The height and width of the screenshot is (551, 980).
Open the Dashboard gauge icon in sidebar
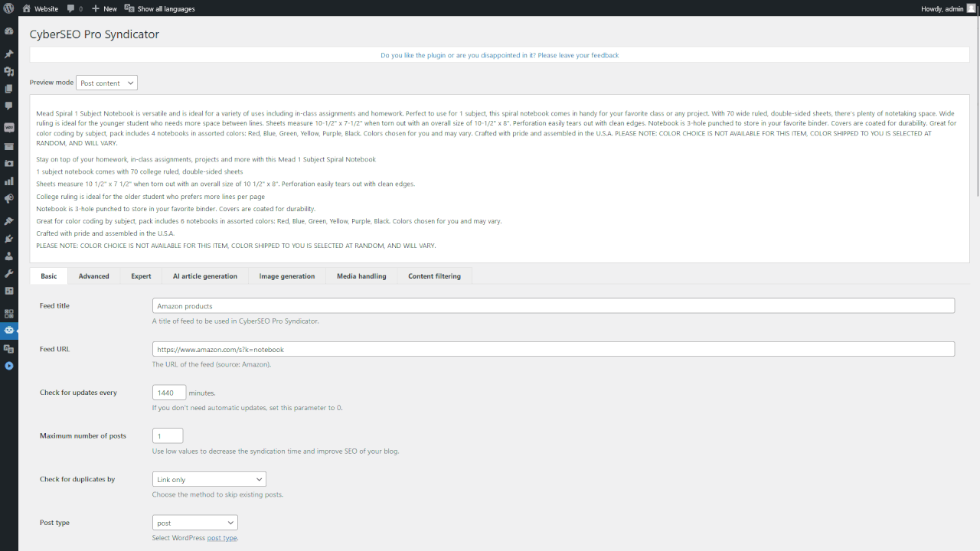(9, 31)
